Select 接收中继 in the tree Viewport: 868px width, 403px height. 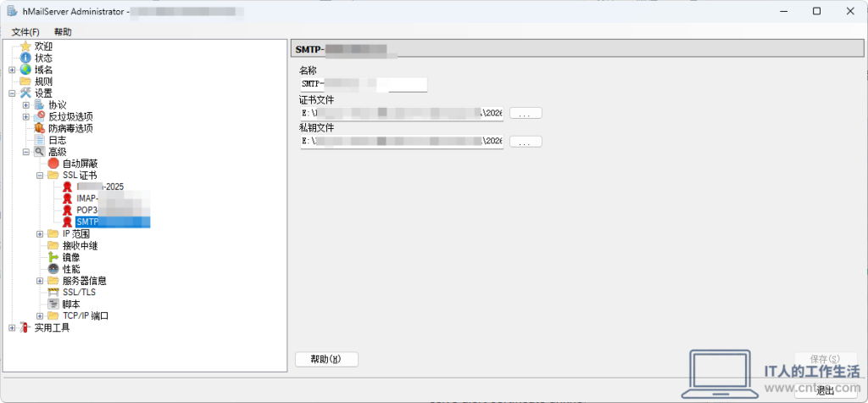click(x=81, y=245)
